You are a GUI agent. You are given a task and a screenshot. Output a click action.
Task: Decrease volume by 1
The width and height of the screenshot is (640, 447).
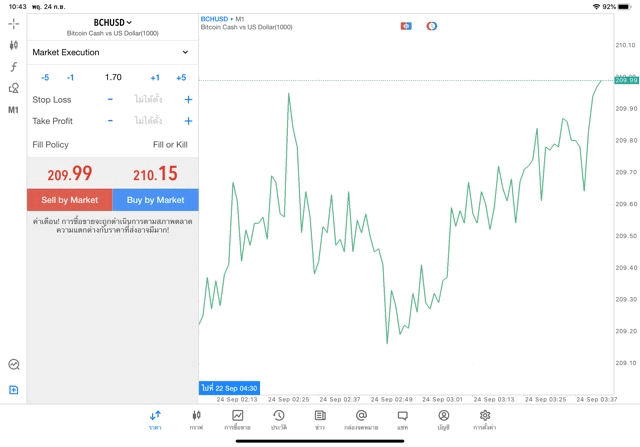pyautogui.click(x=71, y=78)
